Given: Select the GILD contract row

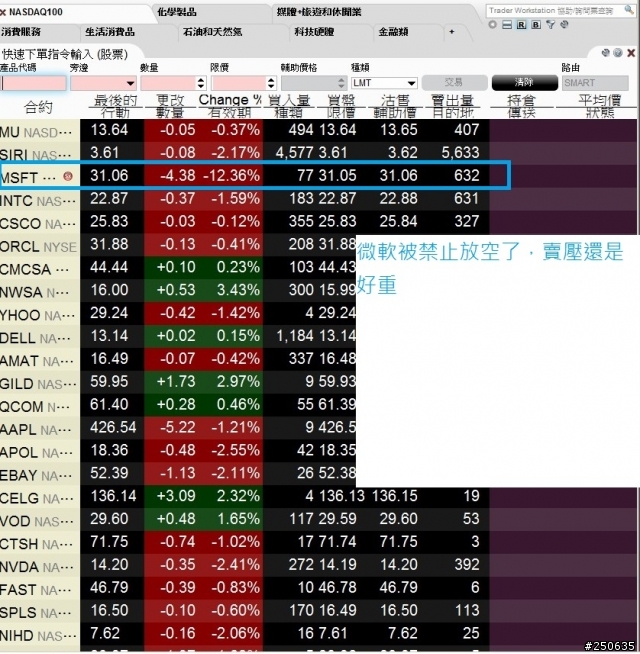Looking at the screenshot, I should [x=40, y=384].
